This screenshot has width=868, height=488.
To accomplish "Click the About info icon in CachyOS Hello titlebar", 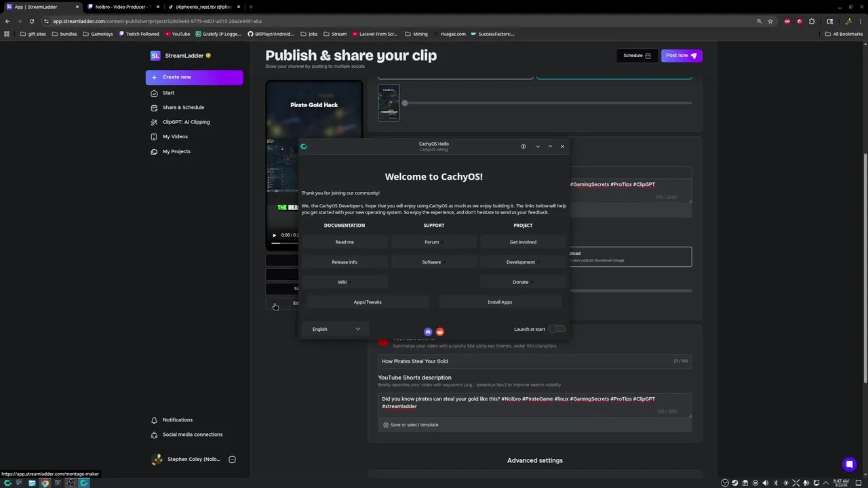I will click(524, 146).
